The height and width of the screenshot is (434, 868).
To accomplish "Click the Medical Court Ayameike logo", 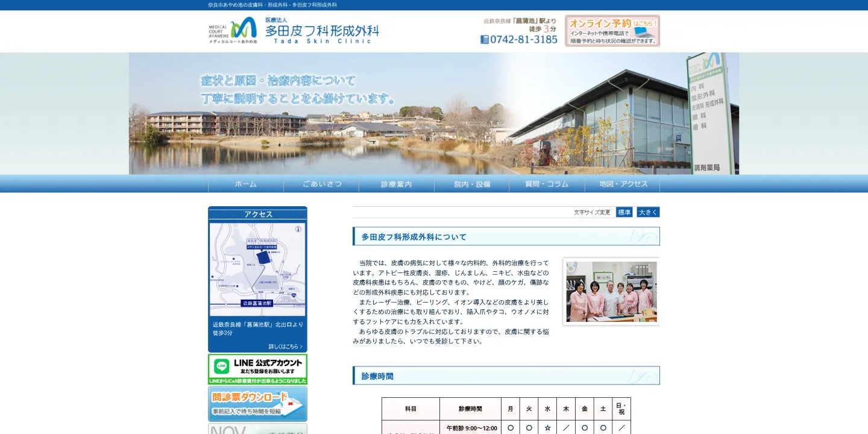I will pos(233,30).
